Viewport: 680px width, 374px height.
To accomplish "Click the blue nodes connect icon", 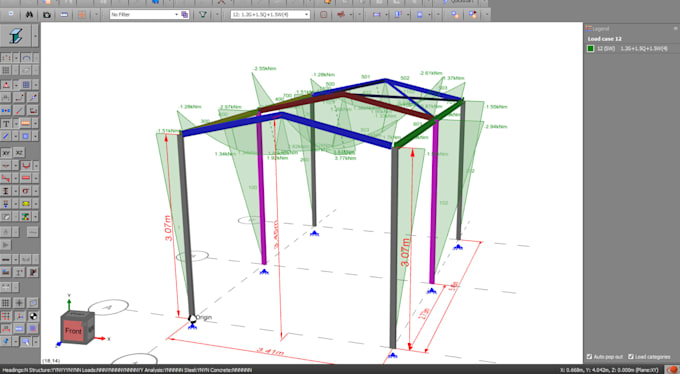I will tap(6, 111).
